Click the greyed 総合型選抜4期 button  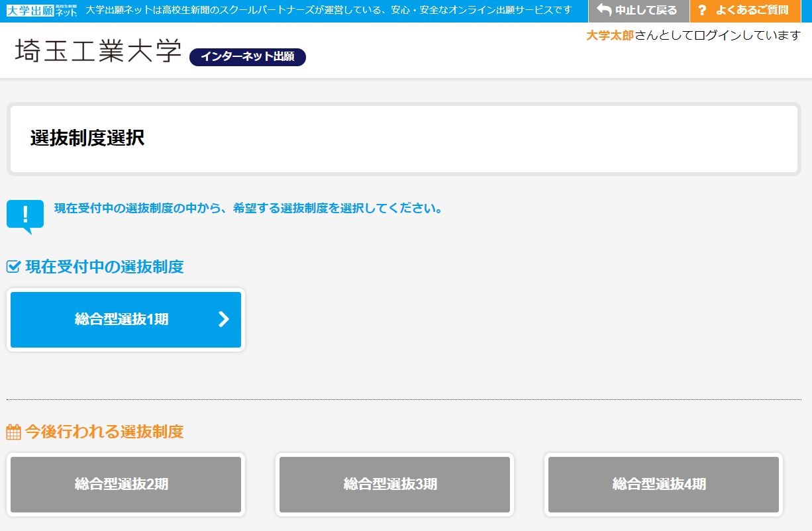coord(664,485)
